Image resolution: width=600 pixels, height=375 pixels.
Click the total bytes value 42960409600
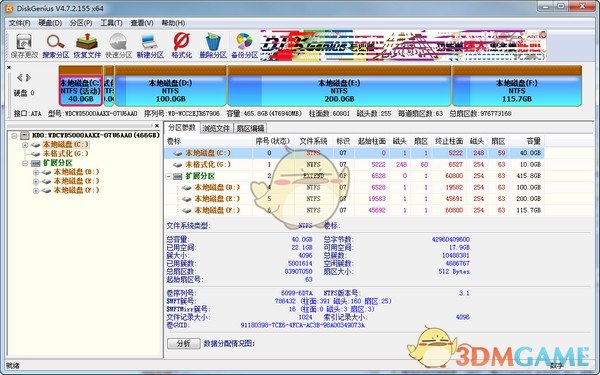click(x=451, y=239)
